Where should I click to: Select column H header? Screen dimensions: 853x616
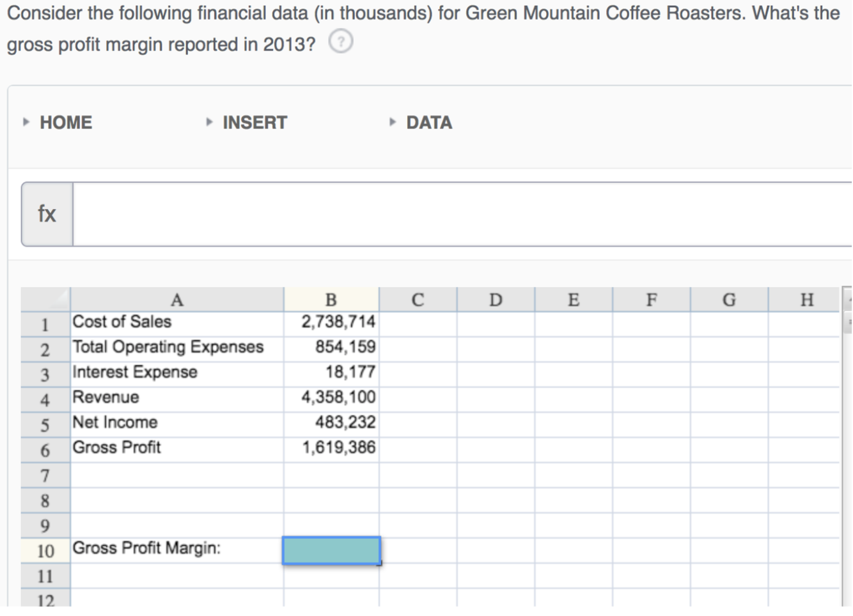coord(804,299)
